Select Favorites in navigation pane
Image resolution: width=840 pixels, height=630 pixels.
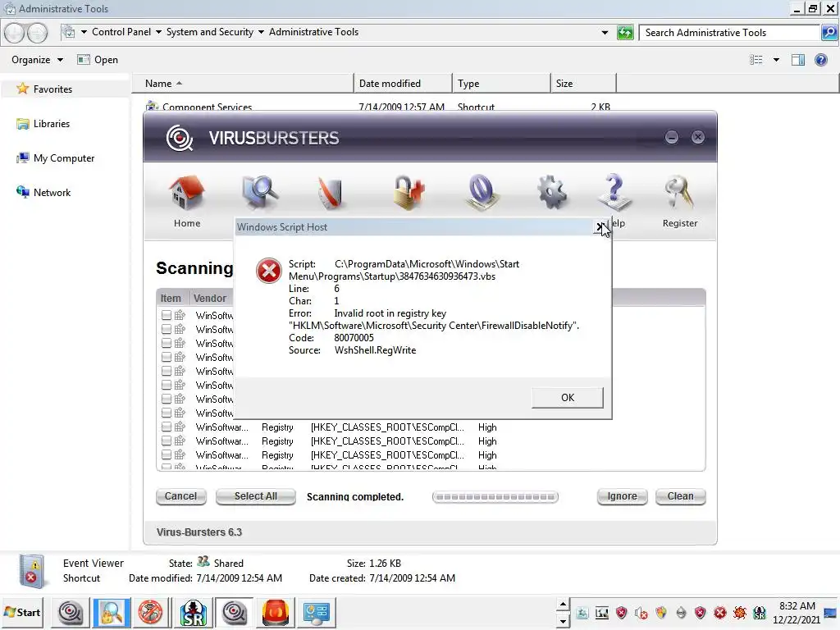coord(44,89)
